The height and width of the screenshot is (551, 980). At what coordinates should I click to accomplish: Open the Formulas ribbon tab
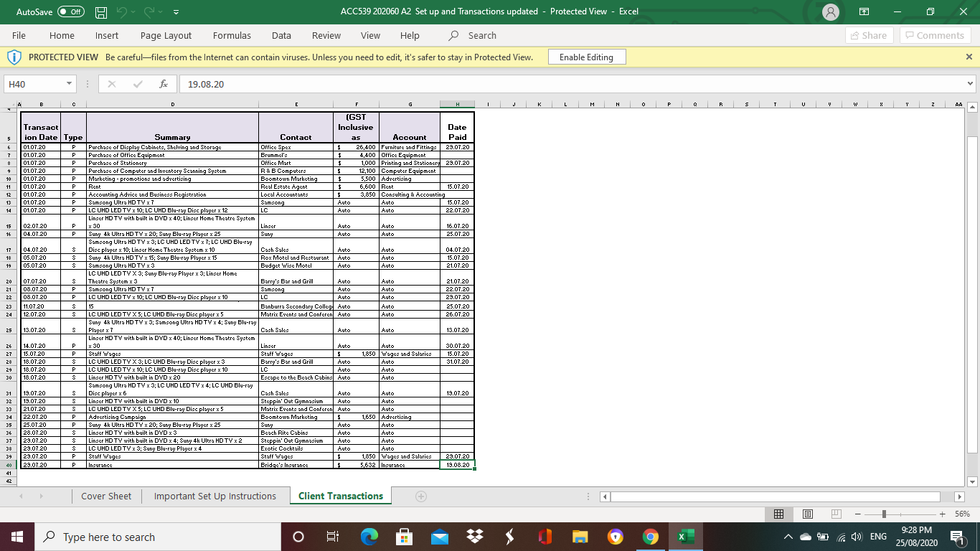tap(232, 35)
